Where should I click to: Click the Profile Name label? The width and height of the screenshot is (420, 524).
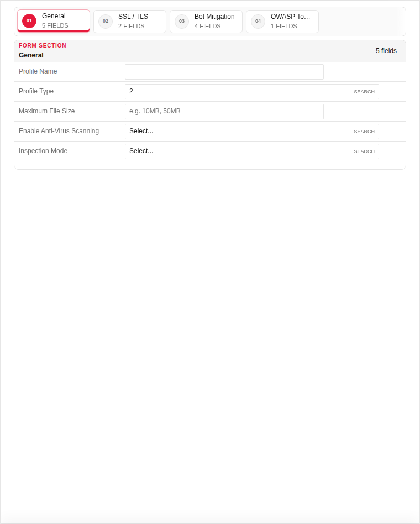click(38, 71)
